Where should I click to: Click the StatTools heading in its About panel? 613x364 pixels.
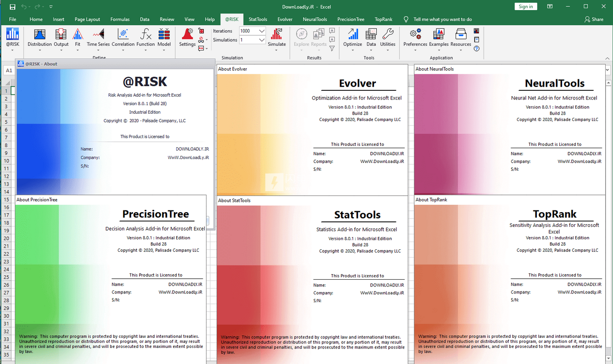pos(357,215)
